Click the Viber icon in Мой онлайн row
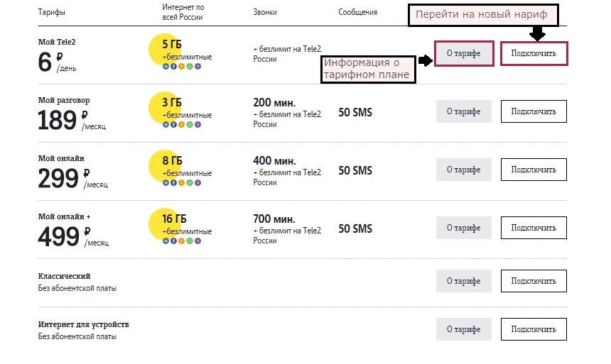This screenshot has height=364, width=611. tap(198, 183)
